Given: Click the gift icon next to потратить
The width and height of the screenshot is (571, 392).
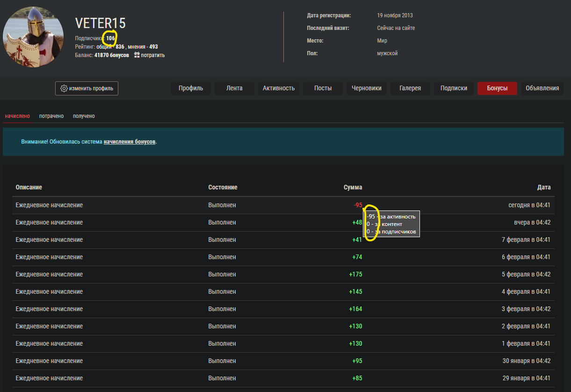Looking at the screenshot, I should pos(137,55).
